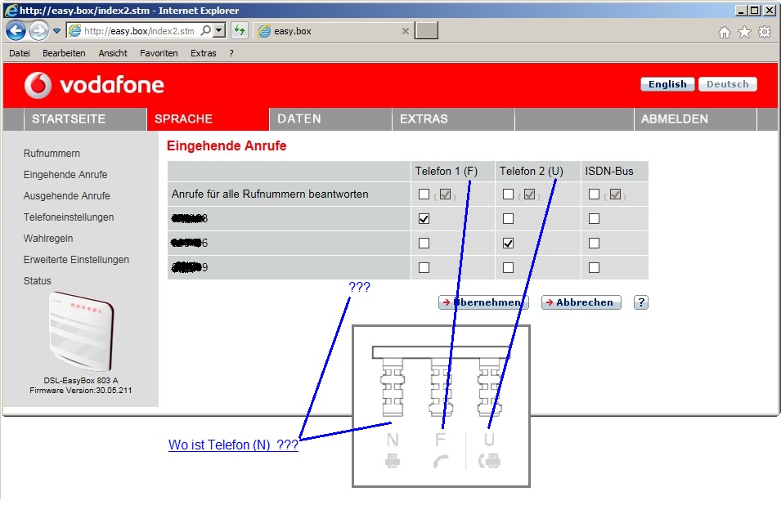Switch to the DATEN tab
Image resolution: width=781 pixels, height=532 pixels.
coord(298,118)
